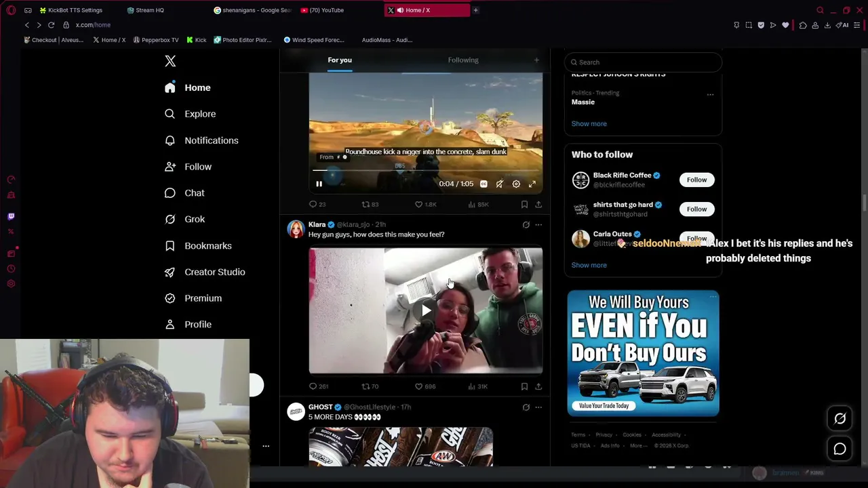The height and width of the screenshot is (488, 868).
Task: Like the video post with 1.8K likes
Action: point(418,204)
